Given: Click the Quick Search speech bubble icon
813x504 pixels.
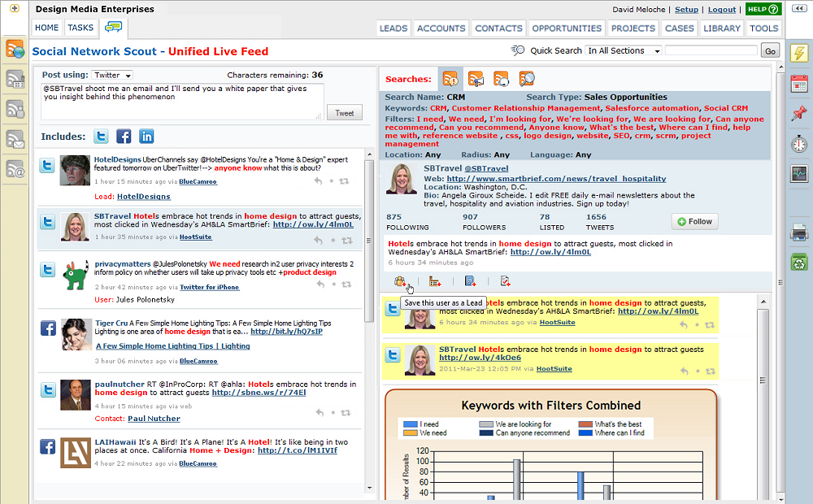Looking at the screenshot, I should (x=517, y=50).
